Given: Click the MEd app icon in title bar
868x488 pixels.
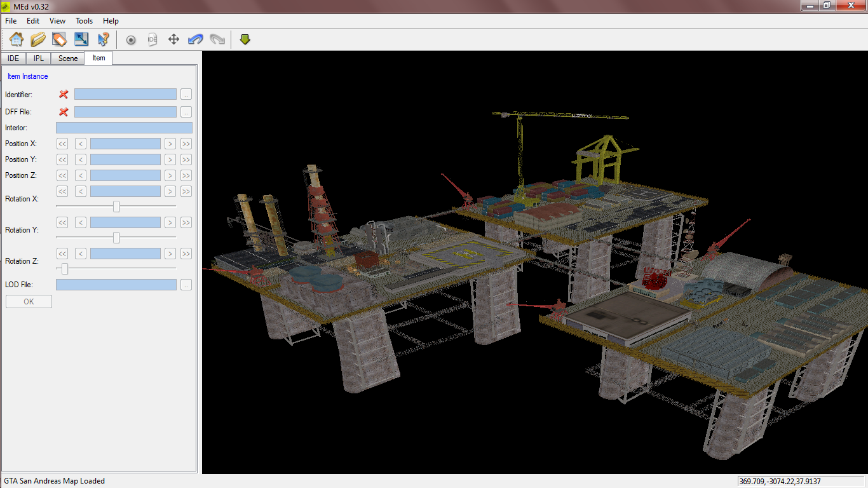Looking at the screenshot, I should pos(6,6).
